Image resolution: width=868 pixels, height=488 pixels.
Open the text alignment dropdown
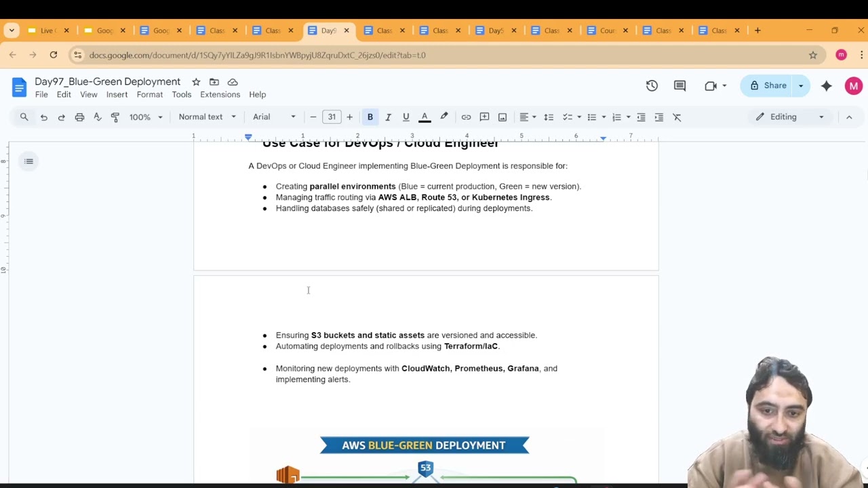coord(528,117)
